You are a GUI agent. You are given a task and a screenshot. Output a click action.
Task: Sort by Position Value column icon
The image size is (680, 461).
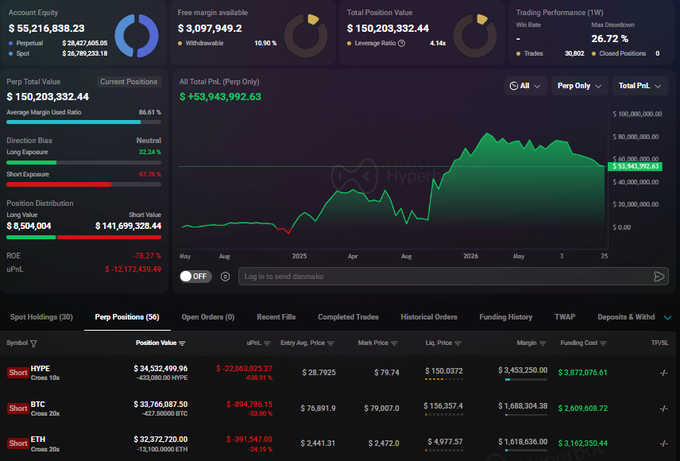(x=182, y=343)
